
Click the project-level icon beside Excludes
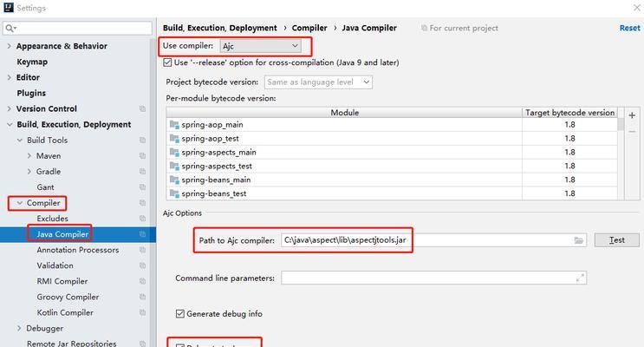click(x=142, y=219)
